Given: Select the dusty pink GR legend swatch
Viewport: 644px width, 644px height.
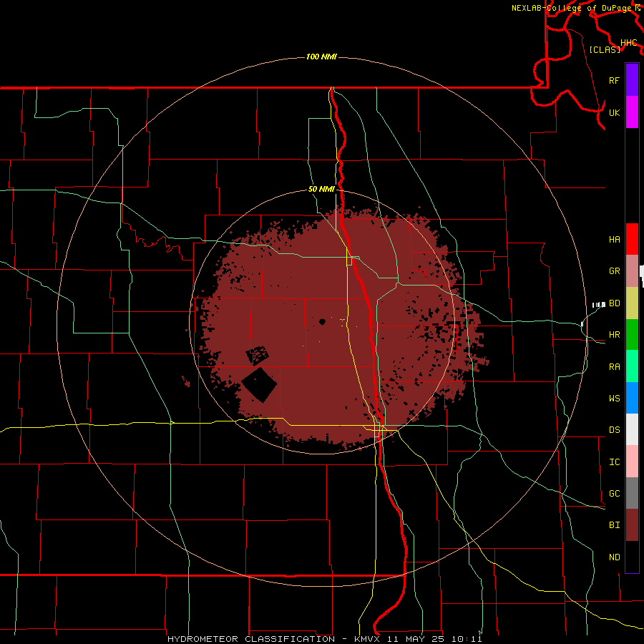Looking at the screenshot, I should [632, 270].
